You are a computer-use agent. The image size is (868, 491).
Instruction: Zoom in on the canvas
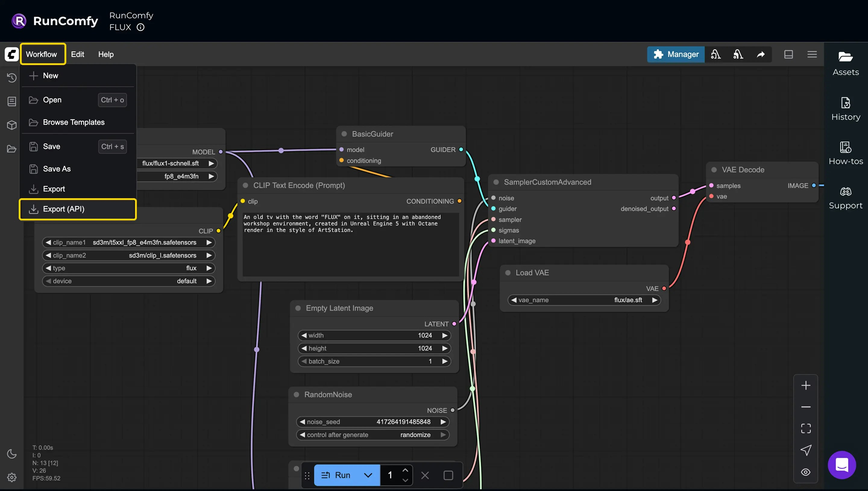point(806,386)
